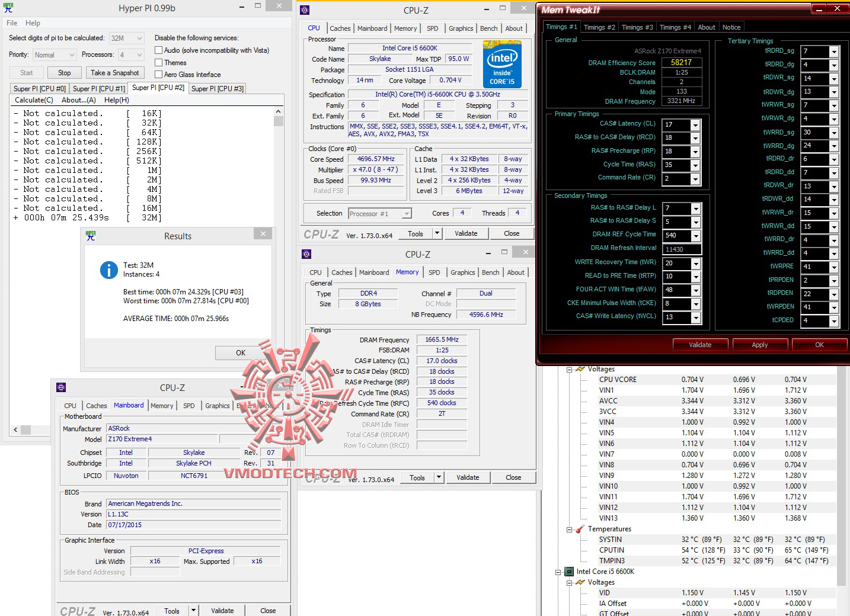Click the DRAM Efficiency Score value 58217
The height and width of the screenshot is (616, 850).
point(682,62)
